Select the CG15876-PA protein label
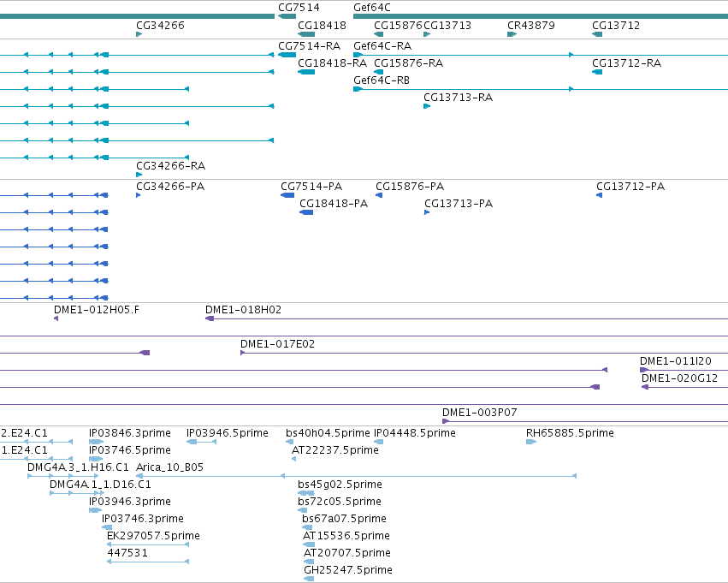 (410, 187)
